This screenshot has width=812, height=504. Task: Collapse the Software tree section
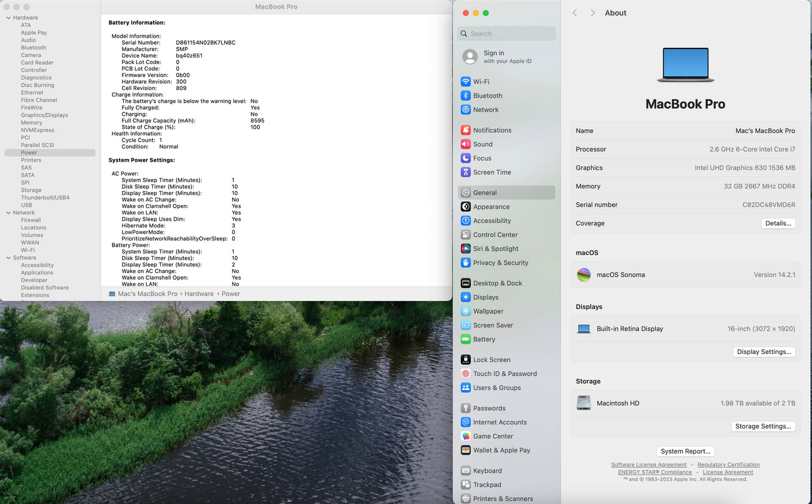[x=8, y=258]
